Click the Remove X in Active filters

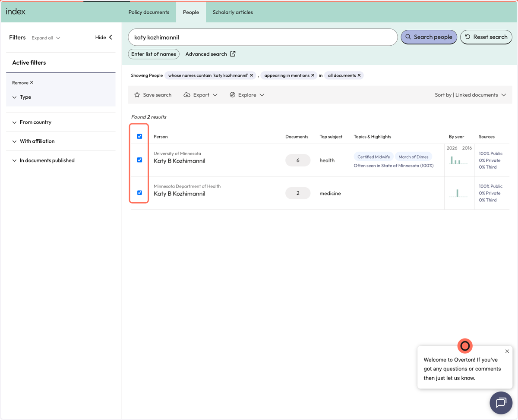[x=23, y=82]
